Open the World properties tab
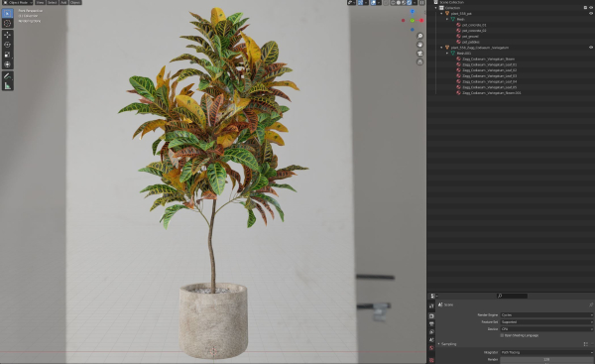Image resolution: width=595 pixels, height=364 pixels. click(431, 348)
